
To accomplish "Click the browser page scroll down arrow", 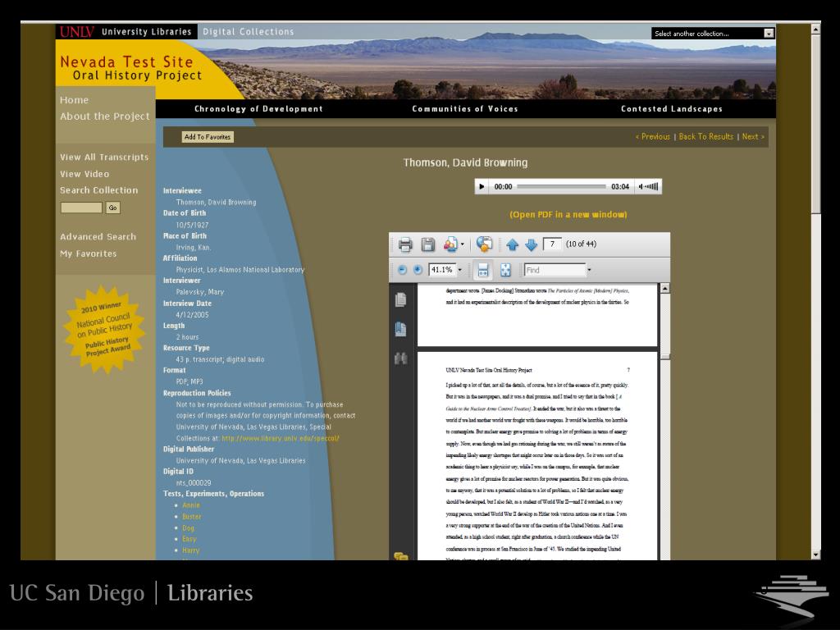I will pos(816,555).
